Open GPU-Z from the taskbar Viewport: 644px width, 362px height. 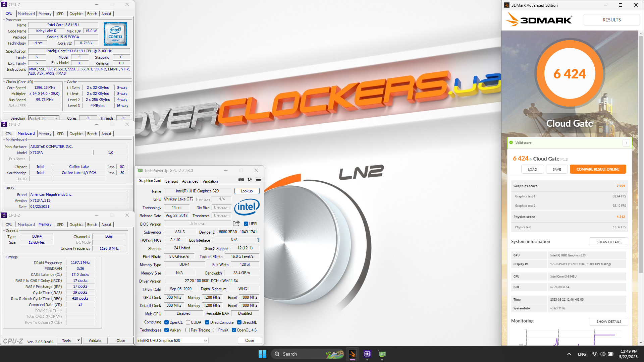382,354
